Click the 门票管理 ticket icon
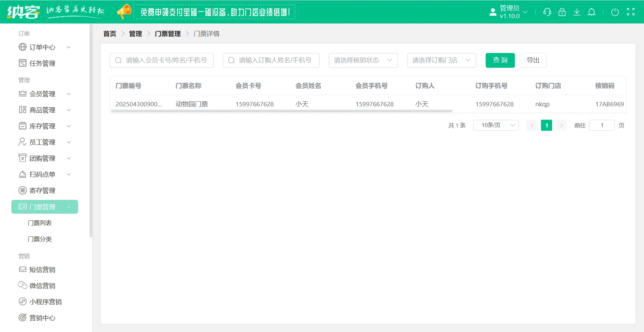Screen dimensions: 644x332 tap(22, 207)
